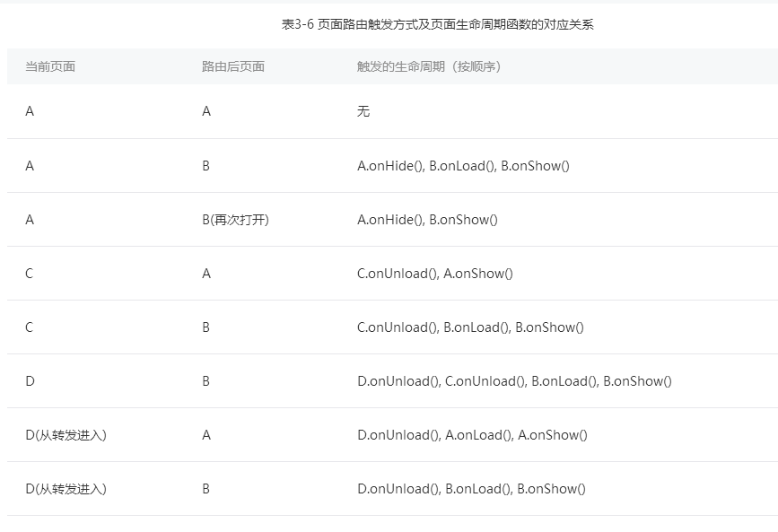This screenshot has height=532, width=778.
Task: Click the table caption 表3-6 页面路由触发方式
Action: pos(437,24)
